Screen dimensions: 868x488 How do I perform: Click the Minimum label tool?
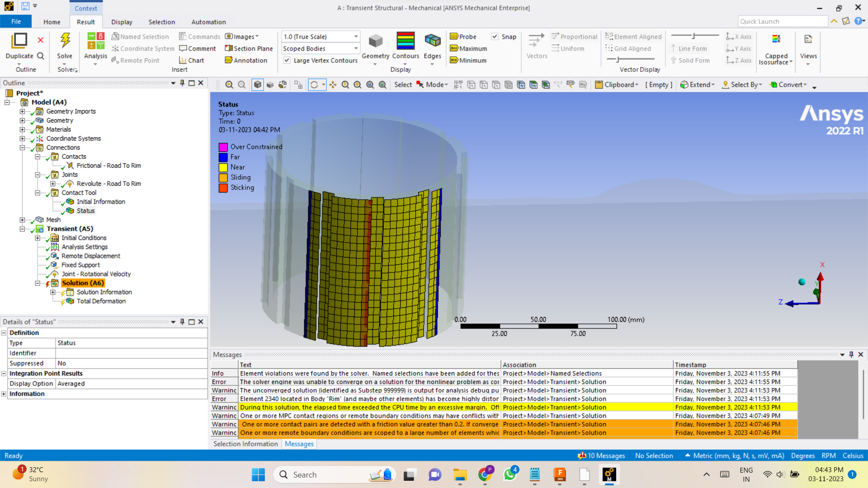tap(468, 60)
